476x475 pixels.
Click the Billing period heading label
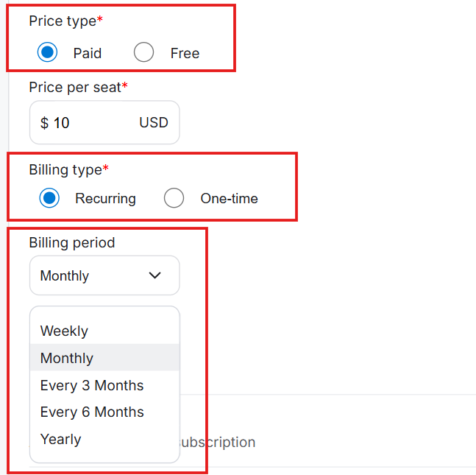tap(72, 242)
